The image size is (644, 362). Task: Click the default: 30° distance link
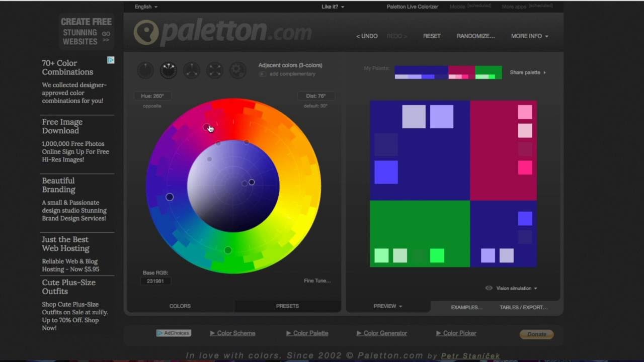315,106
